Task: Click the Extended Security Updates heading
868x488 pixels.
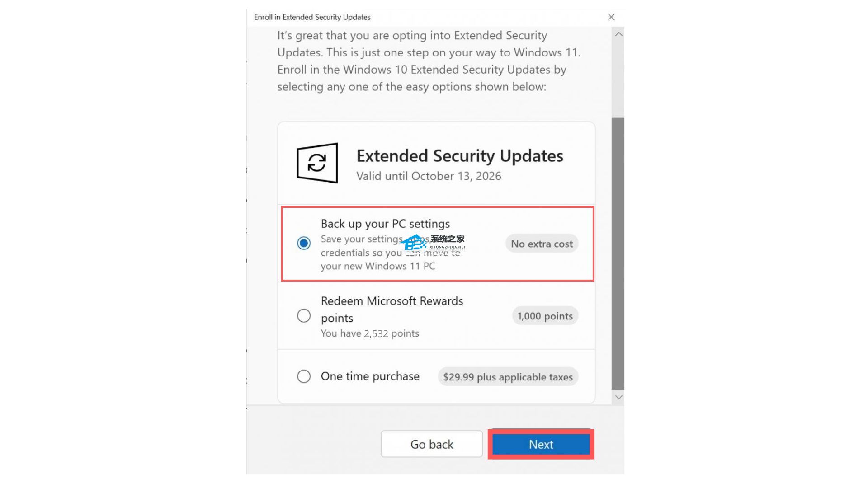Action: [x=460, y=156]
